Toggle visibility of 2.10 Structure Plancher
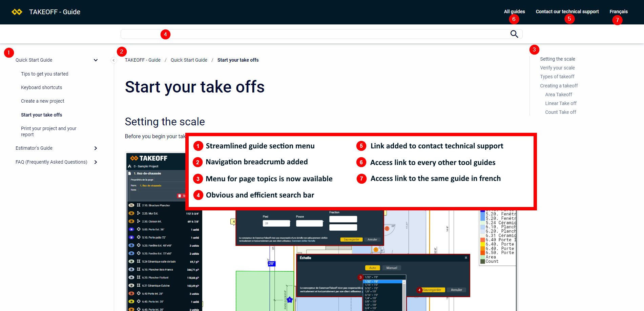 click(x=131, y=205)
